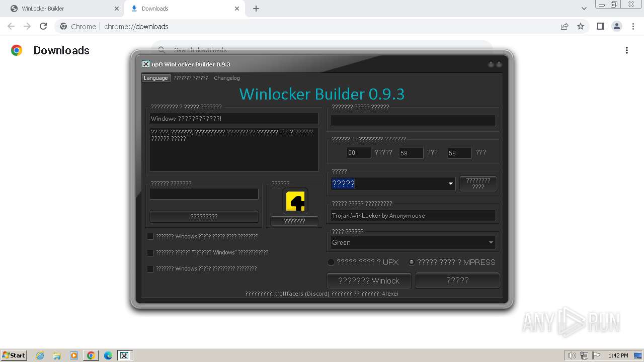Close the Downloads Chrome tab
644x362 pixels.
pos(237,9)
